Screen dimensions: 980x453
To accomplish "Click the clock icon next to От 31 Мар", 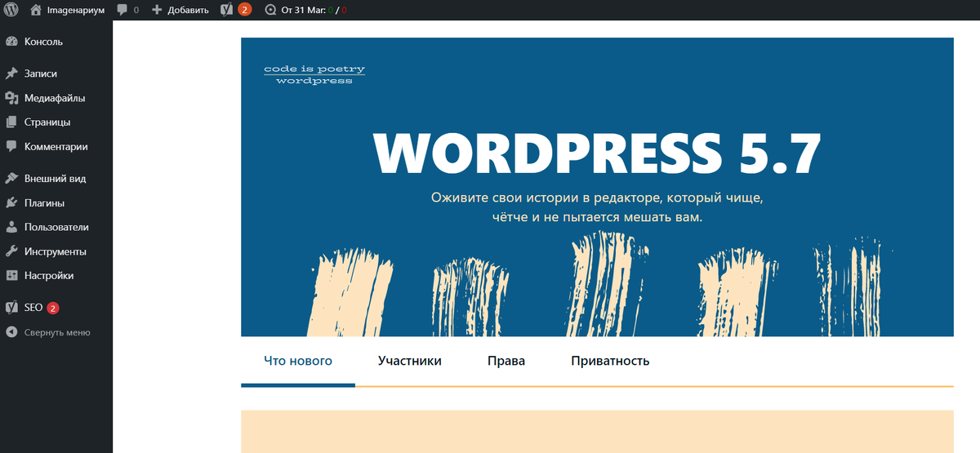I will click(270, 10).
